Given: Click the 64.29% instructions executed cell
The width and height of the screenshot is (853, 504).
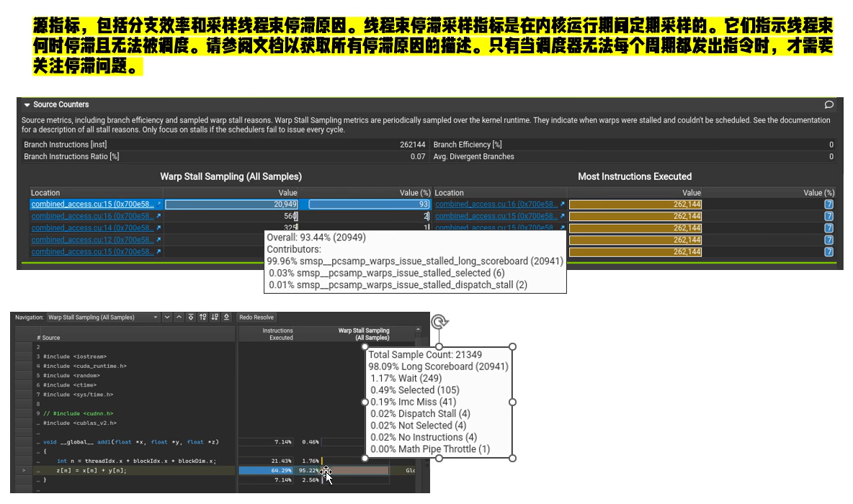Looking at the screenshot, I should (x=266, y=470).
